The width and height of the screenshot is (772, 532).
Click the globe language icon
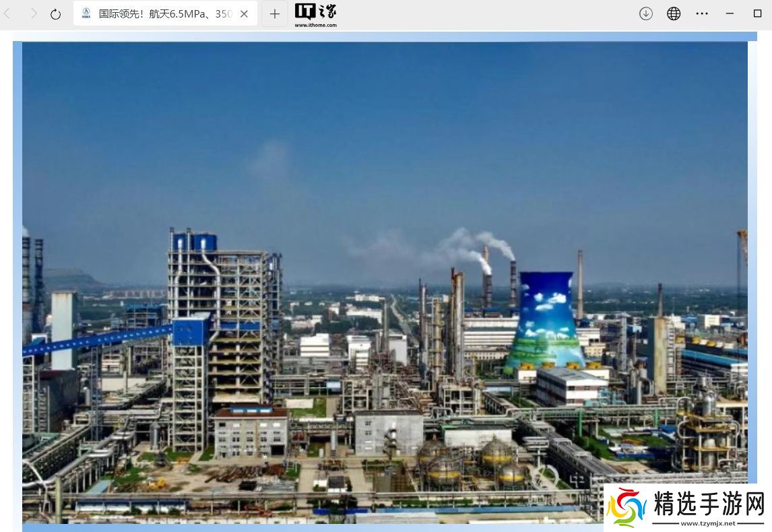(x=674, y=13)
